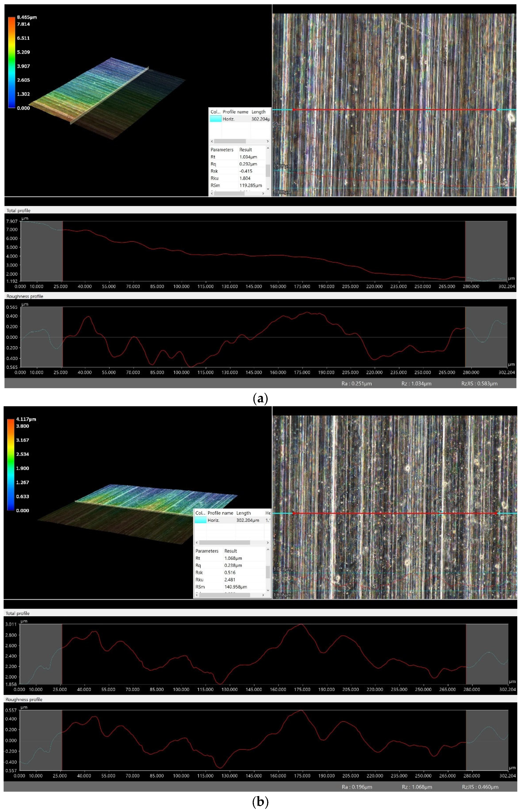Click the Result header above 1.068µm value
Image resolution: width=524 pixels, height=812 pixels.
coord(231,551)
